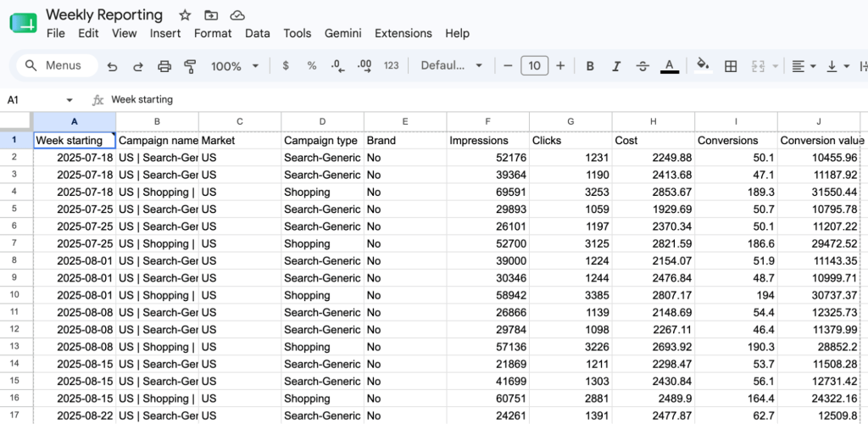Increase font size with plus
The width and height of the screenshot is (868, 424).
coord(560,66)
